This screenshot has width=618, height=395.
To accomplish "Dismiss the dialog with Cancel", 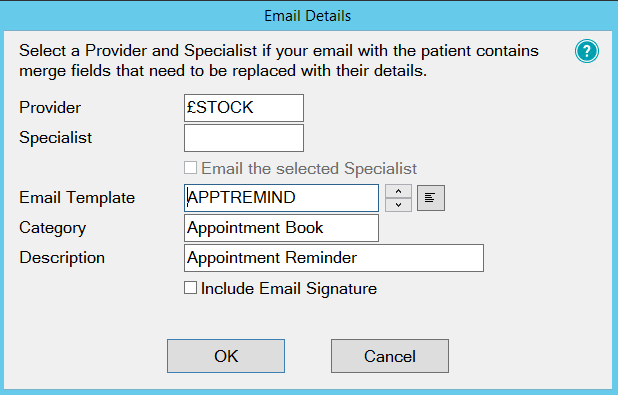I will (x=390, y=356).
